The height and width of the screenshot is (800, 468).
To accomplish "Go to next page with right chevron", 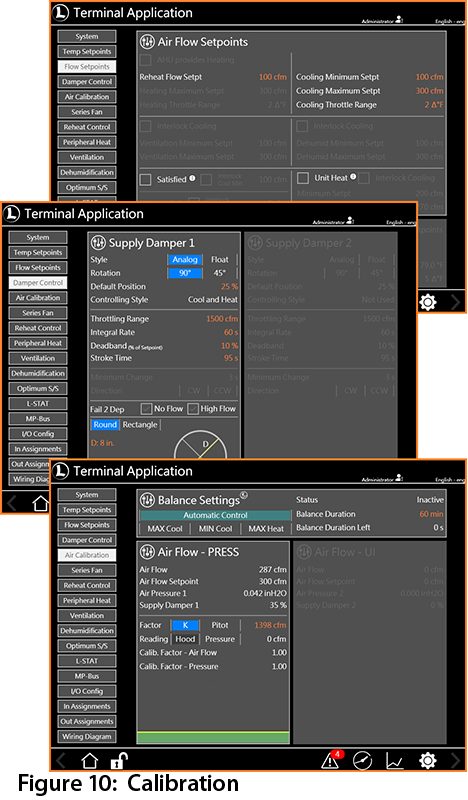I will click(x=456, y=761).
